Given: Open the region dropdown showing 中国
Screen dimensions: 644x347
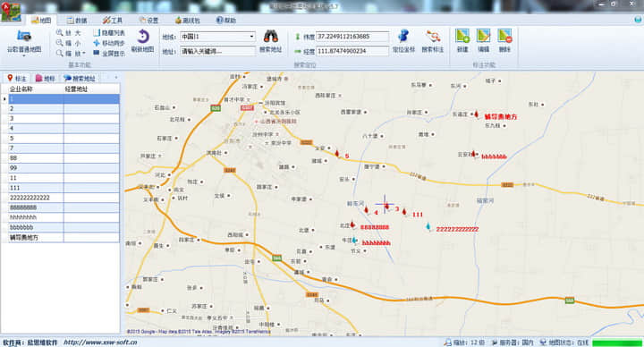Looking at the screenshot, I should [x=217, y=37].
